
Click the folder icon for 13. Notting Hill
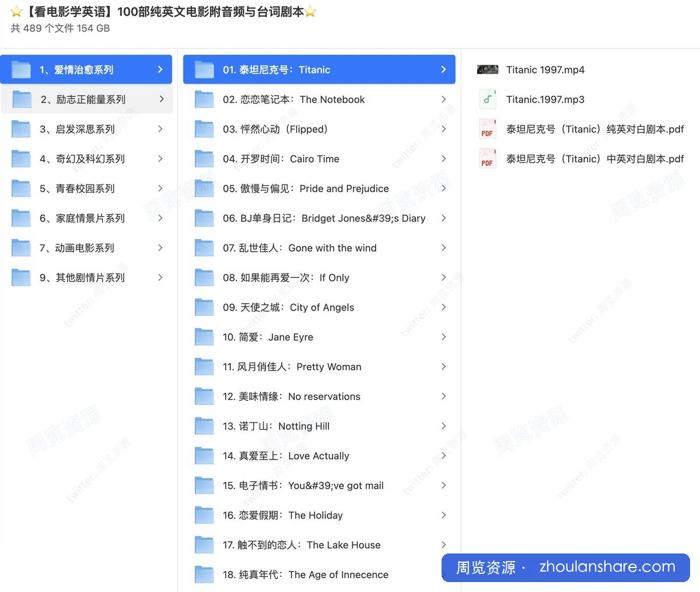coord(204,426)
